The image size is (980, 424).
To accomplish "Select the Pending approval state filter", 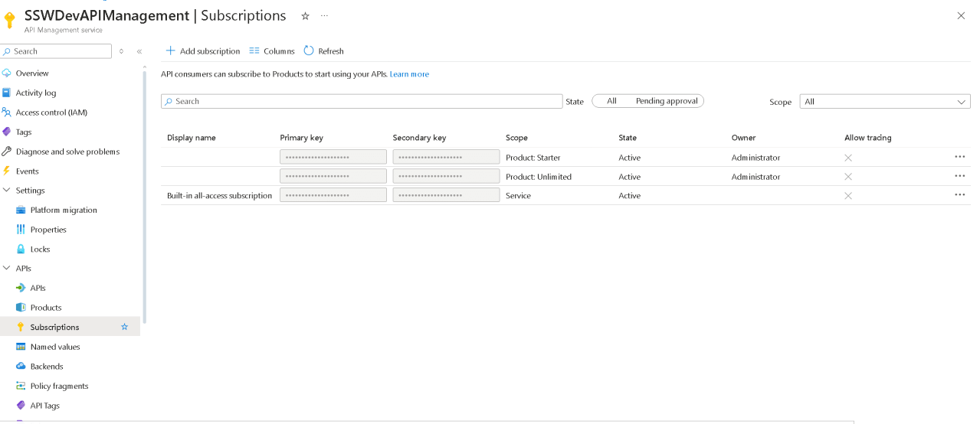I will [x=667, y=101].
